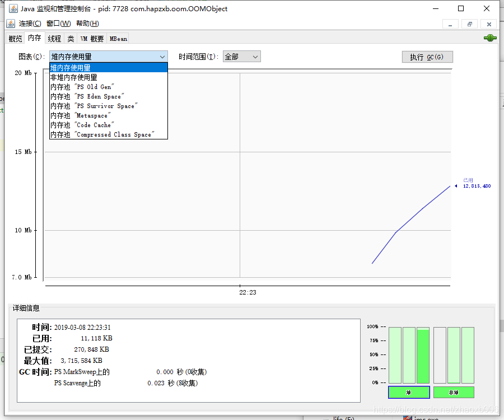This screenshot has width=504, height=420.
Task: Click the 已用 12,815,480 chart value label
Action: tap(477, 183)
